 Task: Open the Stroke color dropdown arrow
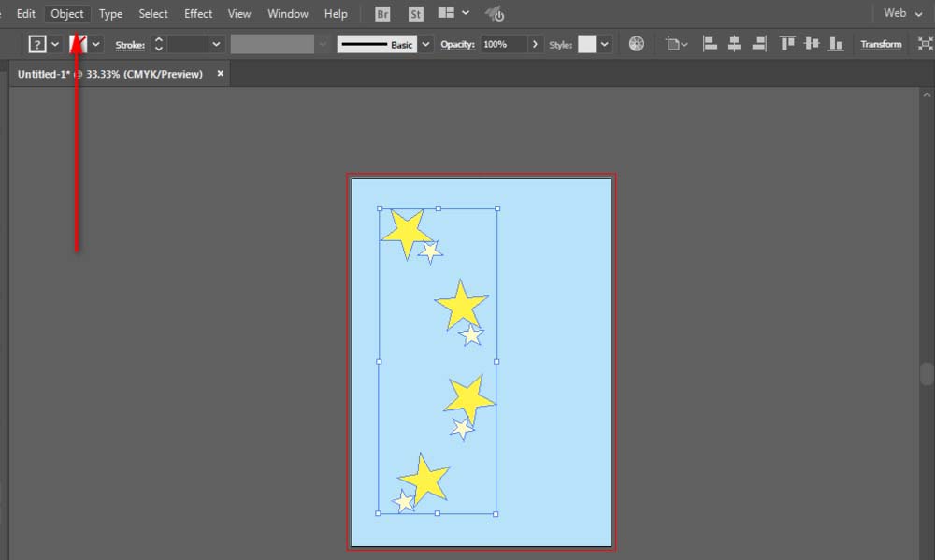point(95,44)
